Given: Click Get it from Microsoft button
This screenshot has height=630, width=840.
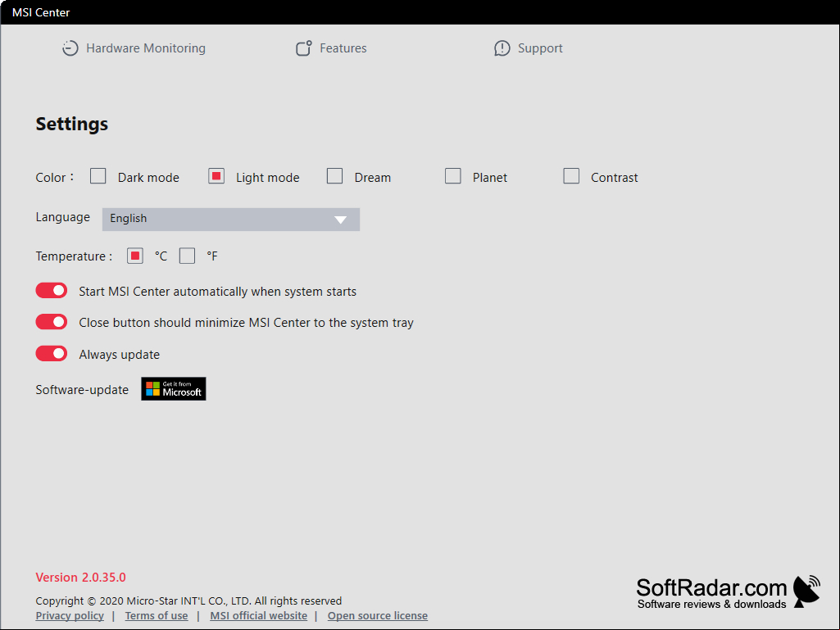Looking at the screenshot, I should [x=174, y=389].
